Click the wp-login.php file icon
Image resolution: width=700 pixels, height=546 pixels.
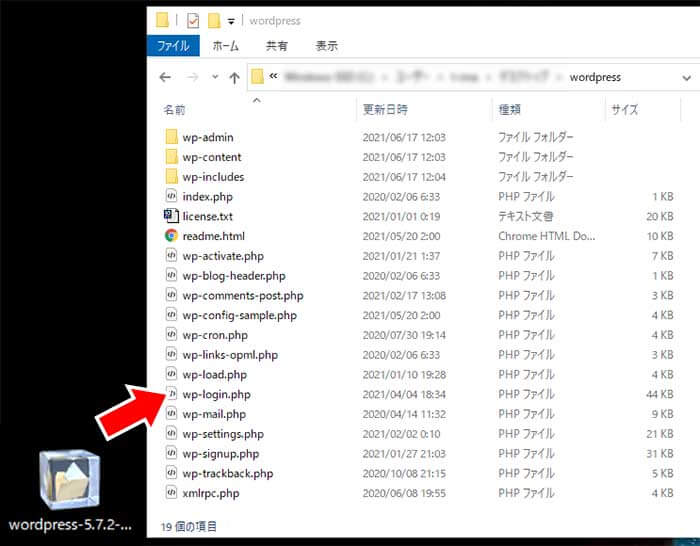[x=171, y=394]
